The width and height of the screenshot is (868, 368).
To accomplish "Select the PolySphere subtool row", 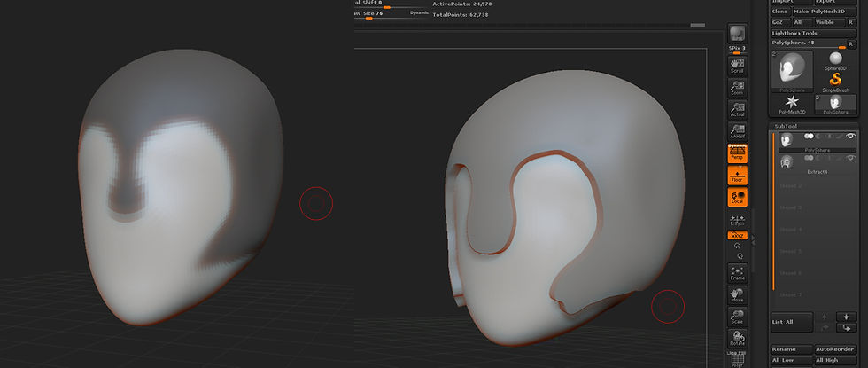I will tap(818, 142).
